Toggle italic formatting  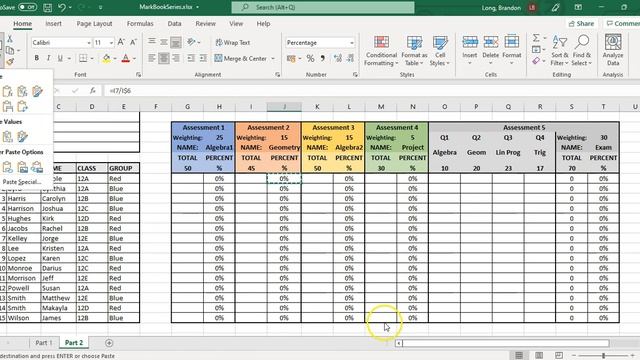(x=49, y=58)
